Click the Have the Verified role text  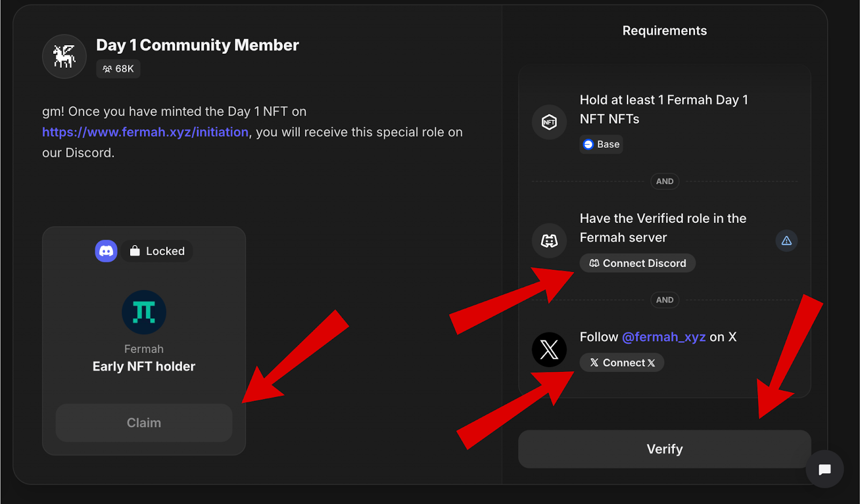[663, 228]
